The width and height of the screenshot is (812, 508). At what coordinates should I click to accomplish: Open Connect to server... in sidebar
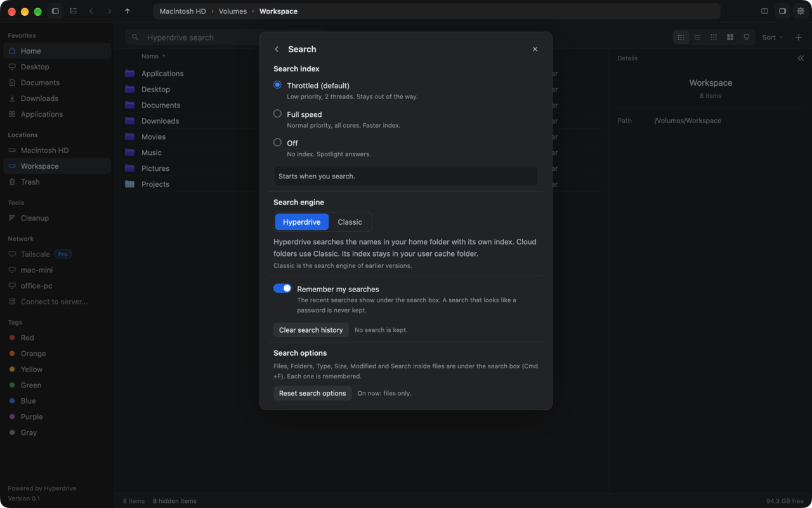[57, 302]
